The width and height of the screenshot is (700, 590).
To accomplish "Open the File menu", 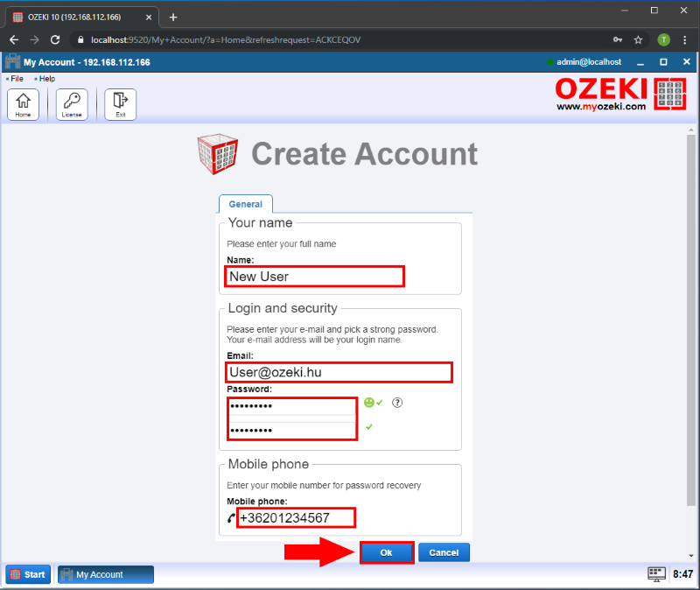I will [17, 79].
